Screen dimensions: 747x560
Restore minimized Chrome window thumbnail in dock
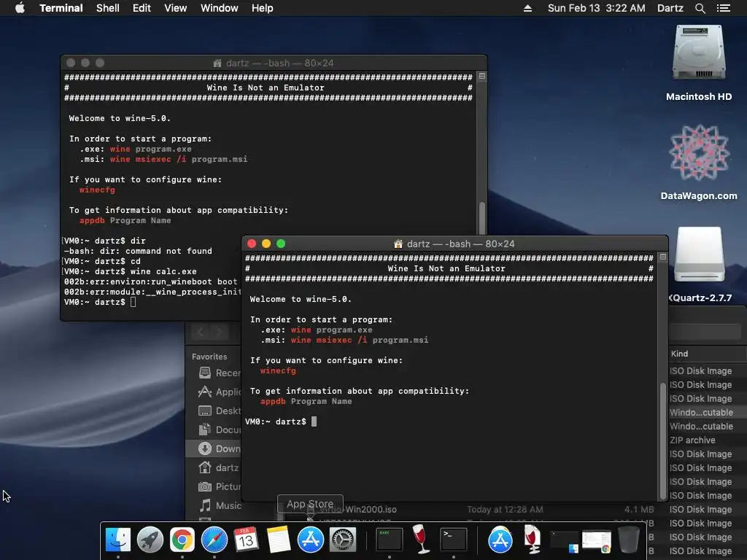[x=596, y=542]
